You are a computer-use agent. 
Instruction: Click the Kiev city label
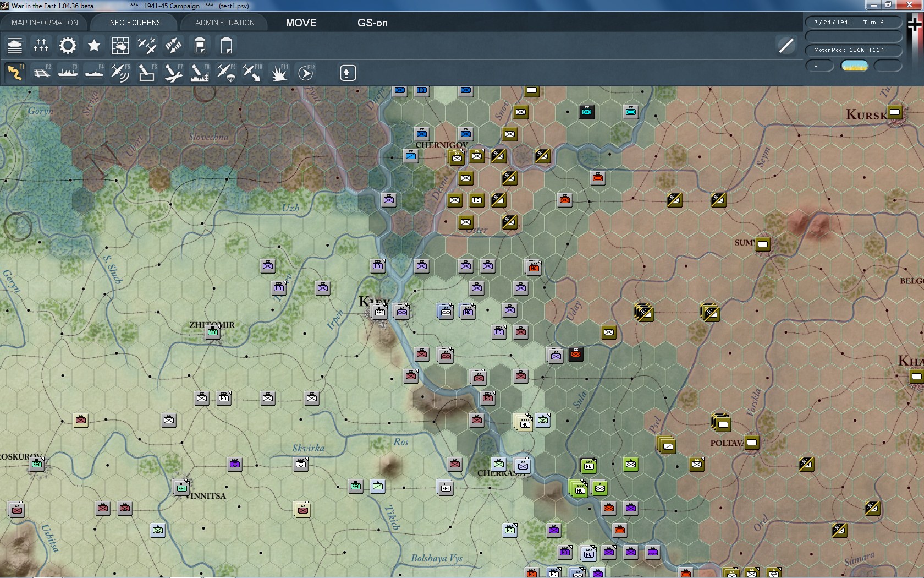(x=374, y=301)
